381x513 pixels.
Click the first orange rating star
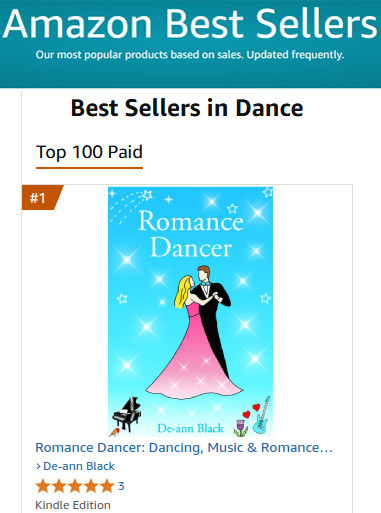(43, 486)
